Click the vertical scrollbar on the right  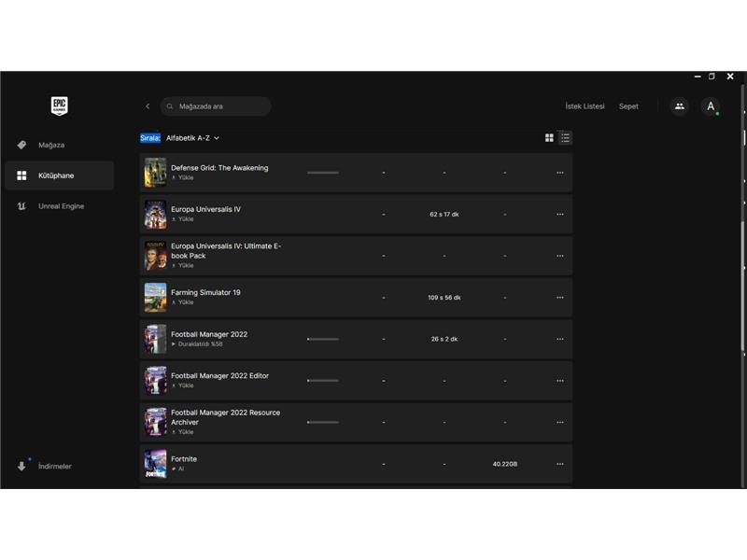point(743,286)
